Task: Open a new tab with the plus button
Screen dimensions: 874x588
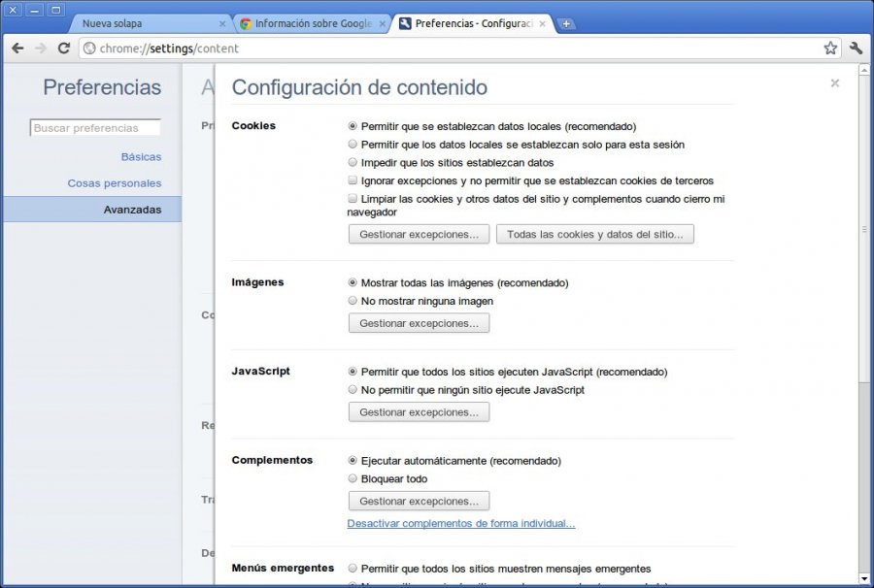Action: (566, 24)
